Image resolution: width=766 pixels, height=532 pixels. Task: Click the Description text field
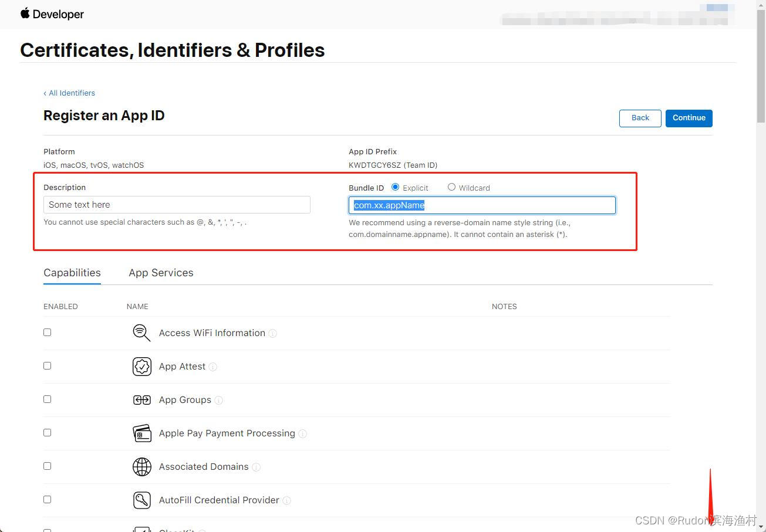(177, 205)
